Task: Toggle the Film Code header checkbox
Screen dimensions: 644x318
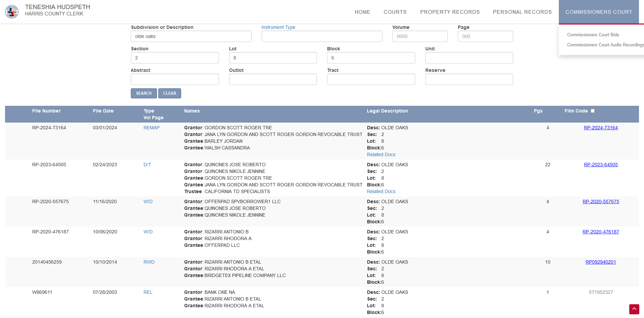Action: pyautogui.click(x=593, y=111)
